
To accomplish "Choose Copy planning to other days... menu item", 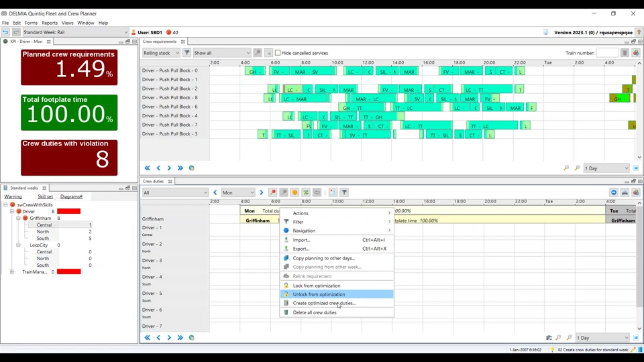I will point(337,258).
